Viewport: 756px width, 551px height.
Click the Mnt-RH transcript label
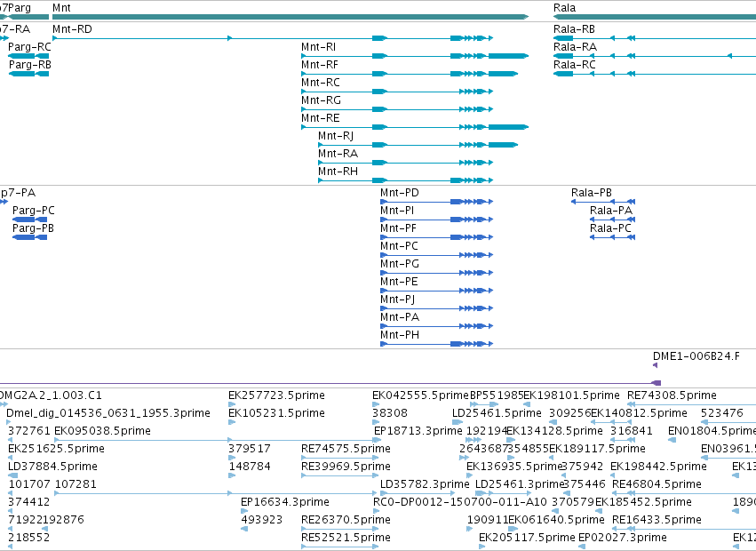click(x=338, y=172)
